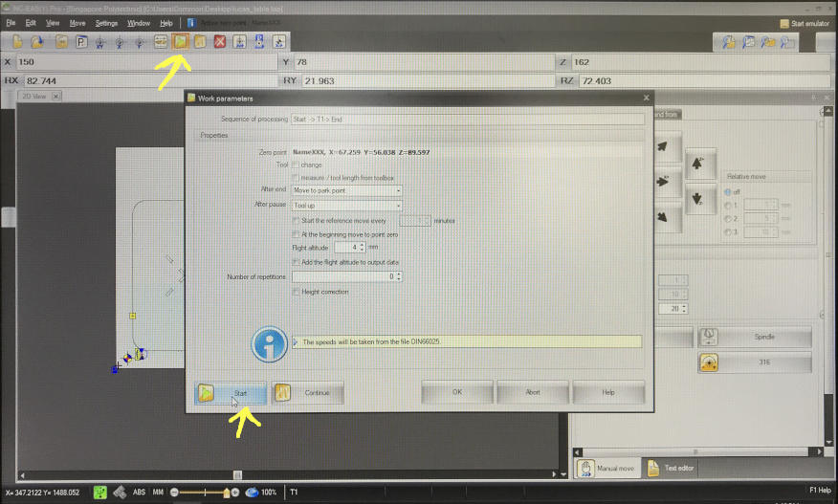Switch to the Manual move tab
Screen dimensions: 838x504
pyautogui.click(x=607, y=469)
